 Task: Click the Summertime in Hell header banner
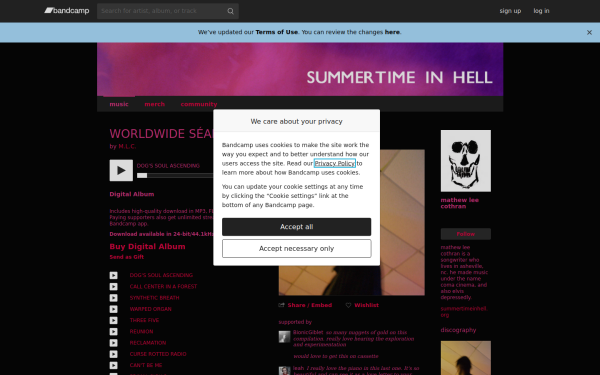pyautogui.click(x=300, y=69)
